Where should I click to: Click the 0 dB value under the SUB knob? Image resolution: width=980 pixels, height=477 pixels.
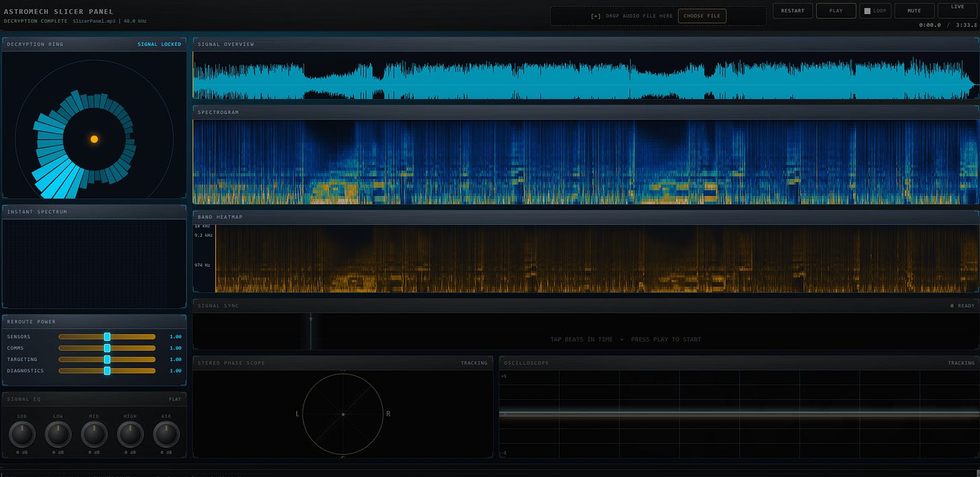coord(22,452)
